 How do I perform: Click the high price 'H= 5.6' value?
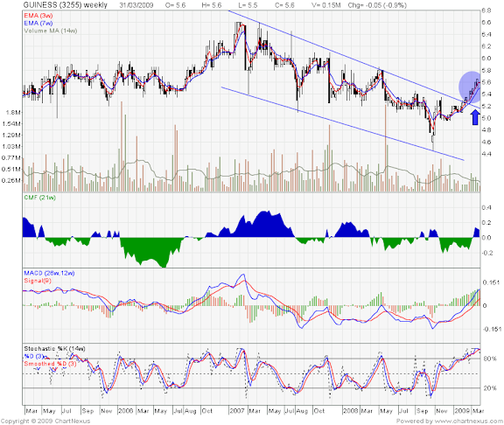(x=212, y=5)
